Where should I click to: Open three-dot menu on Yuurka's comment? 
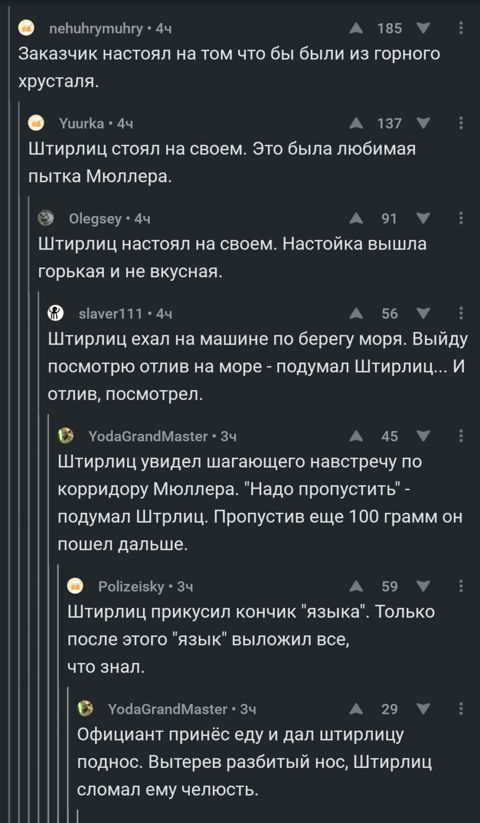click(461, 124)
